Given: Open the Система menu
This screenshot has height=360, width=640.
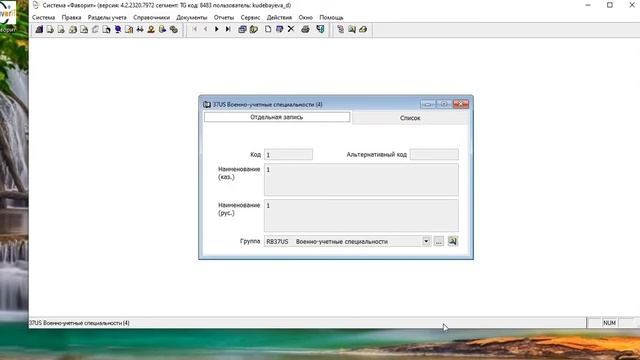Looking at the screenshot, I should [43, 18].
